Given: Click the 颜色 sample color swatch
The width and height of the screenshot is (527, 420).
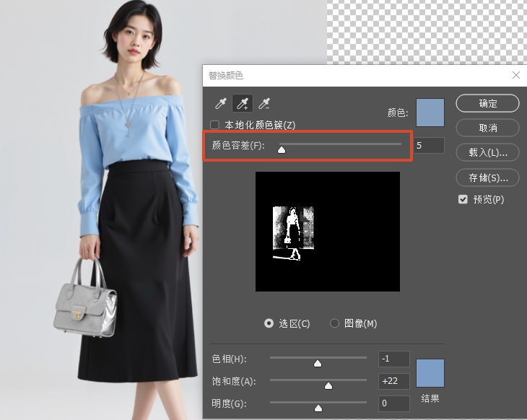Looking at the screenshot, I should tap(430, 113).
